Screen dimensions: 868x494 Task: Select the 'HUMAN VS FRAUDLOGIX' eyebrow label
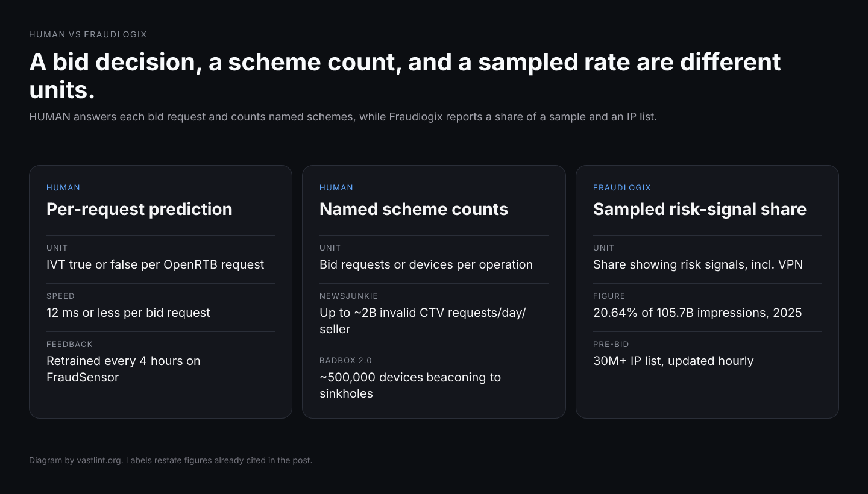tap(88, 34)
